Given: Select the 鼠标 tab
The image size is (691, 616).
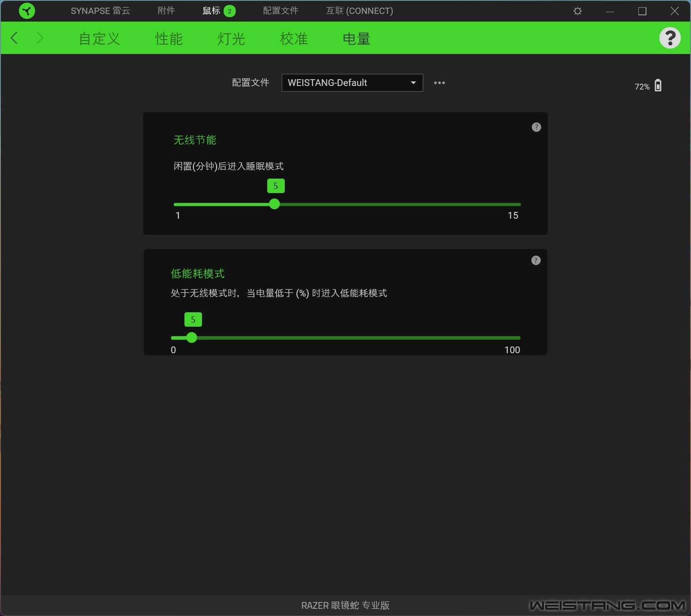Looking at the screenshot, I should tap(211, 11).
